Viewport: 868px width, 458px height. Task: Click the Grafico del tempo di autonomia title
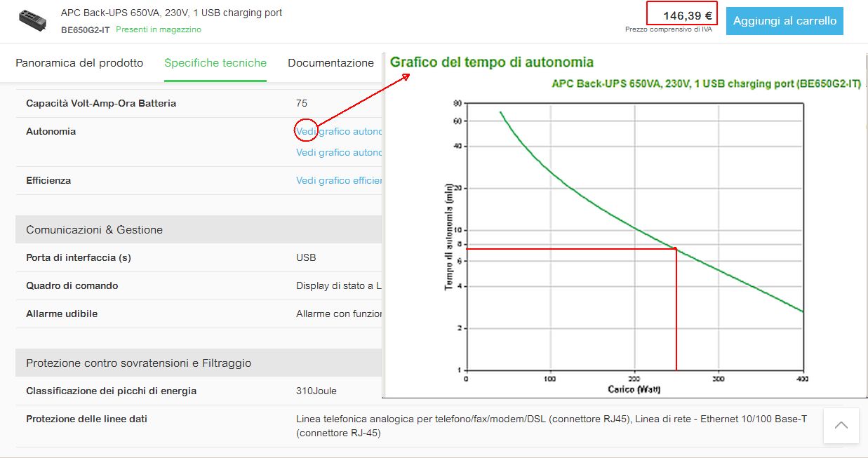[x=492, y=62]
